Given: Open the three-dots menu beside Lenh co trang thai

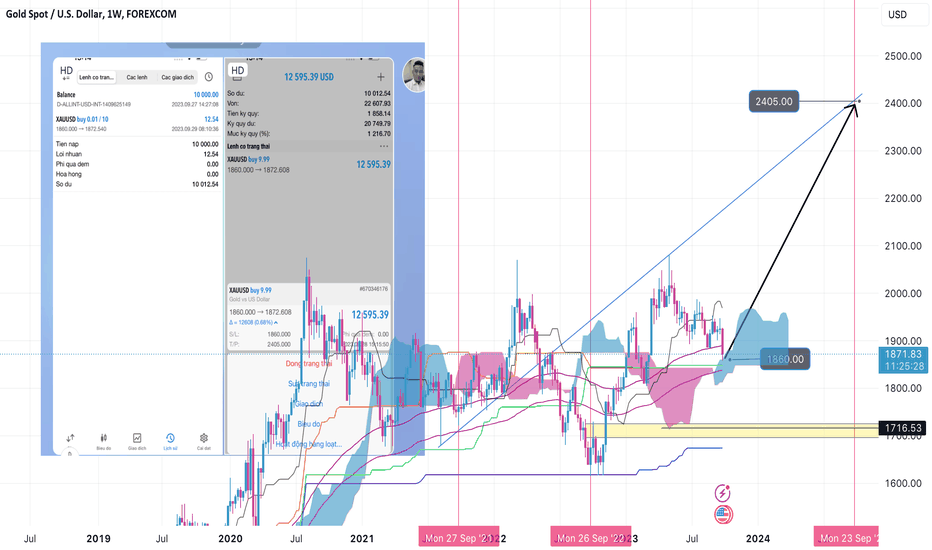Looking at the screenshot, I should point(384,146).
